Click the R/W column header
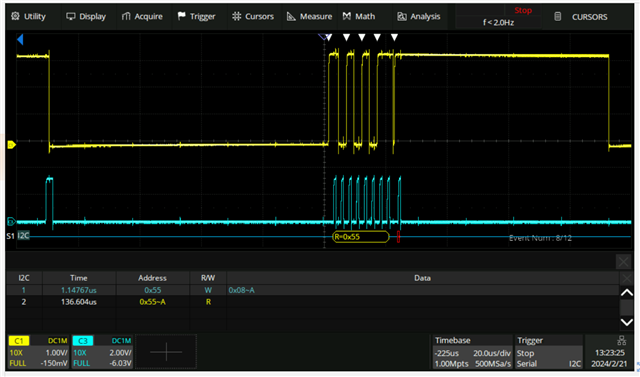Screen dimensions: 640x377 (x=208, y=278)
